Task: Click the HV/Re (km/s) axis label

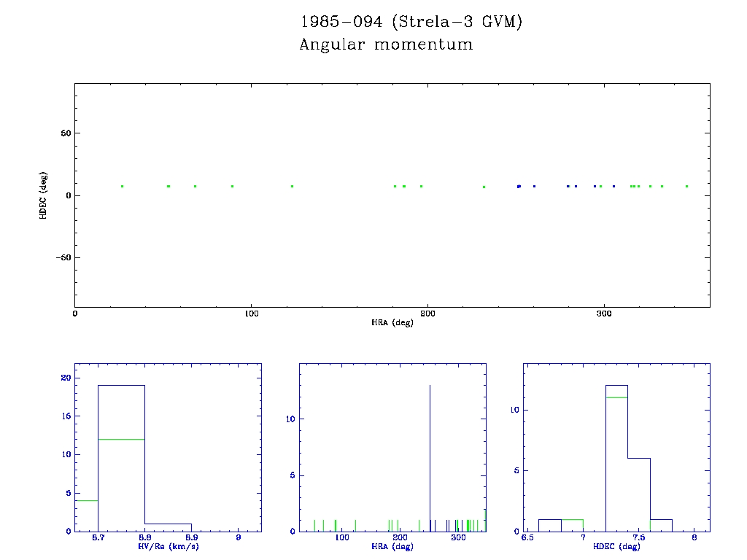Action: pos(168,547)
